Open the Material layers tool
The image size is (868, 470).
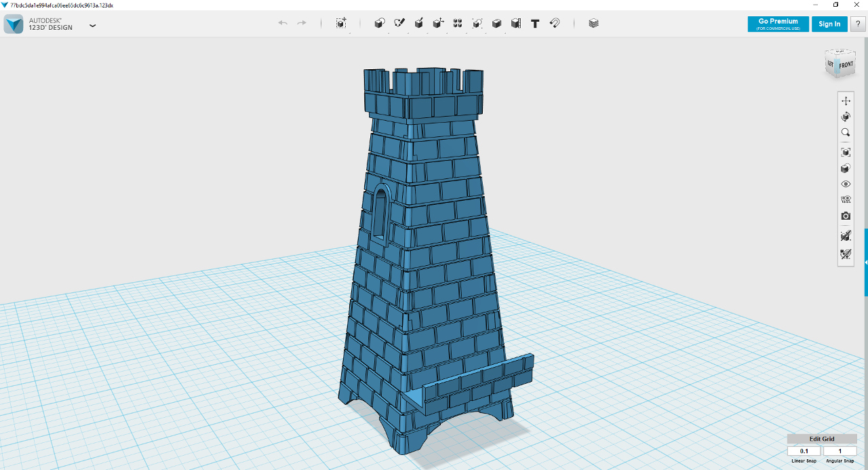point(594,23)
